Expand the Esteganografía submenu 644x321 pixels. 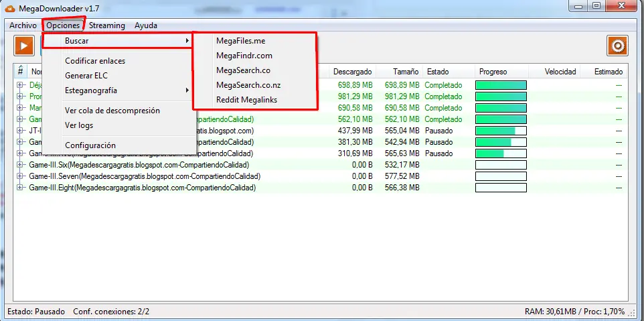coord(118,90)
